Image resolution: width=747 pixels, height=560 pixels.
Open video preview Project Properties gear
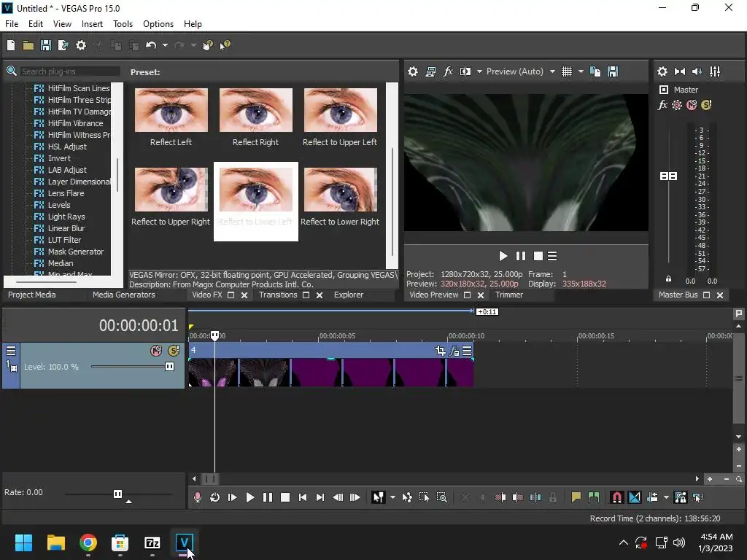click(x=413, y=71)
